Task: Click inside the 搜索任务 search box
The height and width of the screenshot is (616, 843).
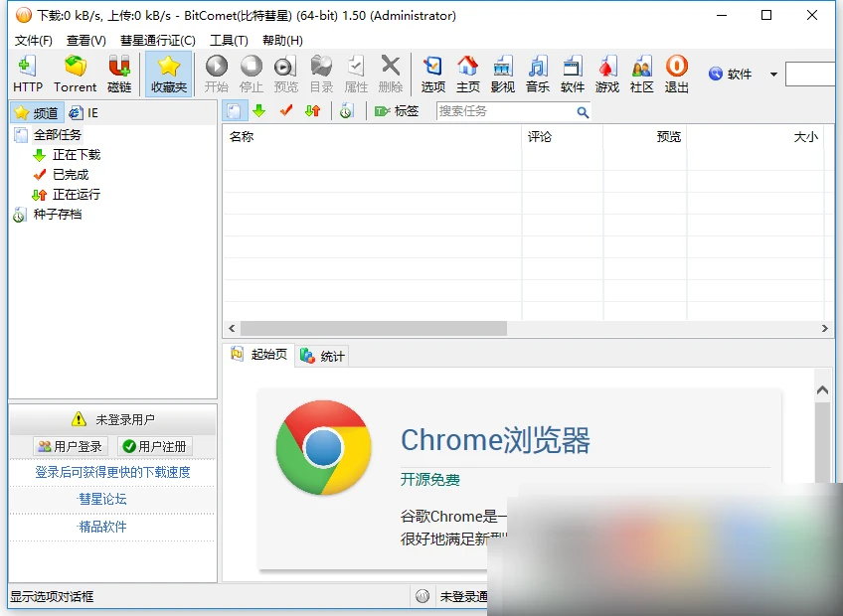Action: coord(507,111)
